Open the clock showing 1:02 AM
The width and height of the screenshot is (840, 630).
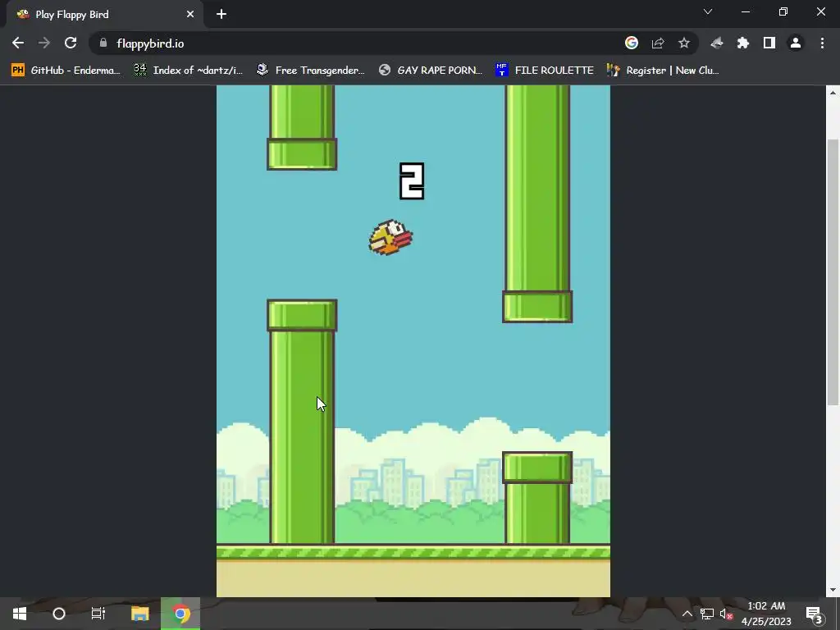[x=766, y=614]
